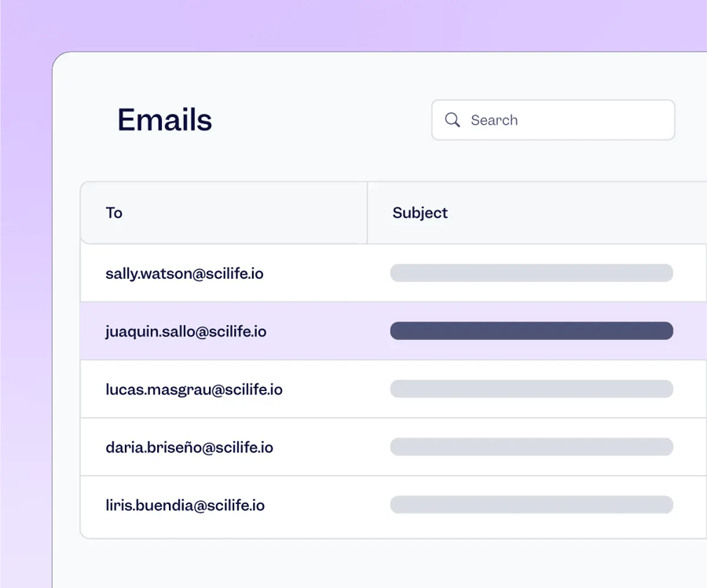707x588 pixels.
Task: Select the sally.watson@scilife.io email address
Action: click(185, 273)
